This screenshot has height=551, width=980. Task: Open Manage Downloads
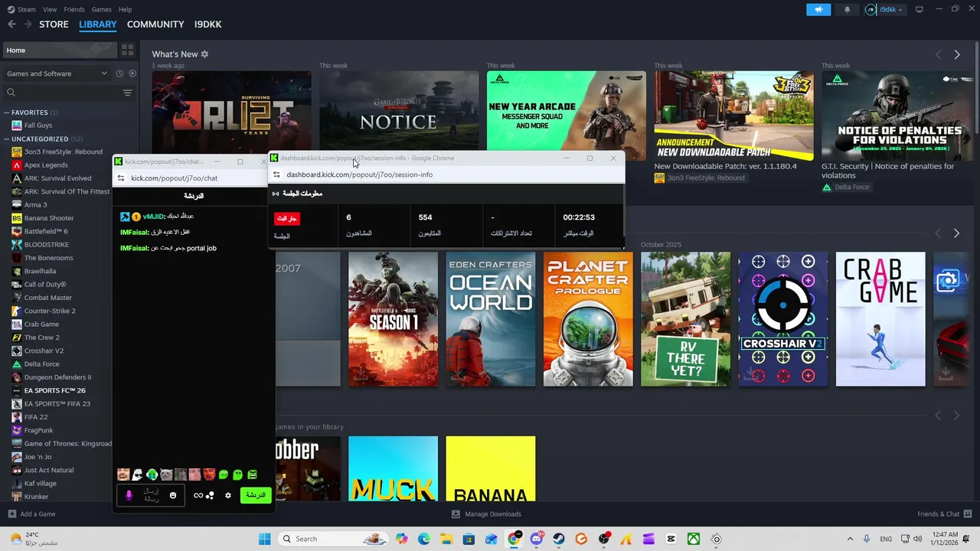[x=486, y=514]
